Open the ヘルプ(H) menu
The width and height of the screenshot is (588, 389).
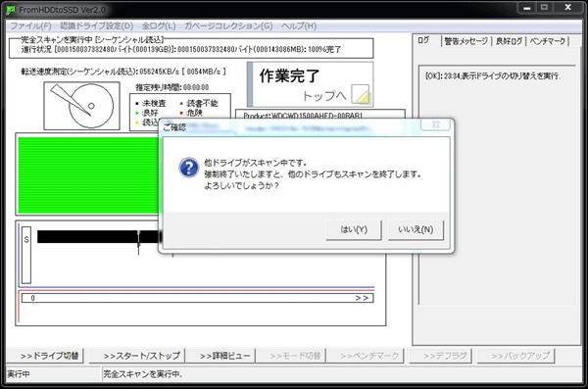pos(299,25)
